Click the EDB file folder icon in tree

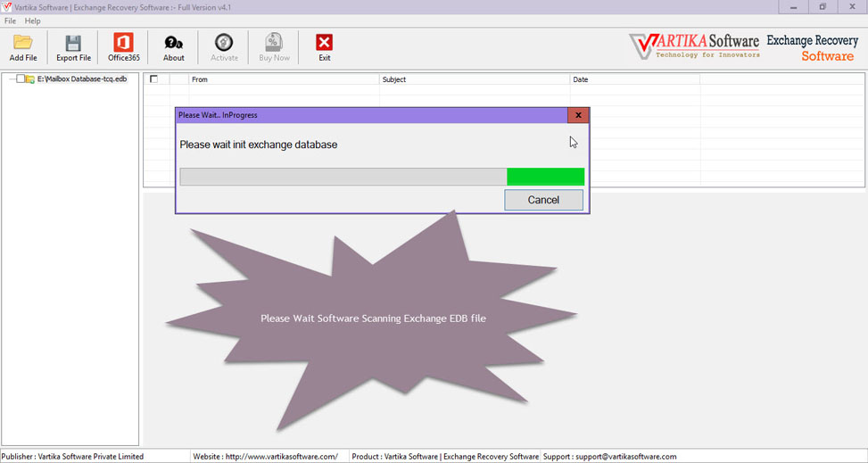coord(30,79)
